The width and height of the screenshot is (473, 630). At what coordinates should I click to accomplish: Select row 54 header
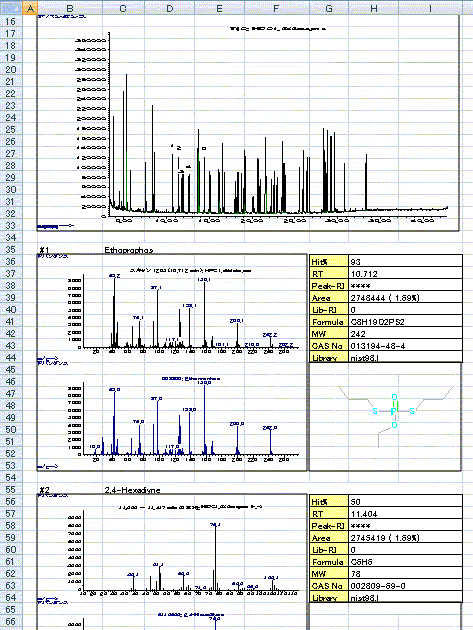coord(11,477)
